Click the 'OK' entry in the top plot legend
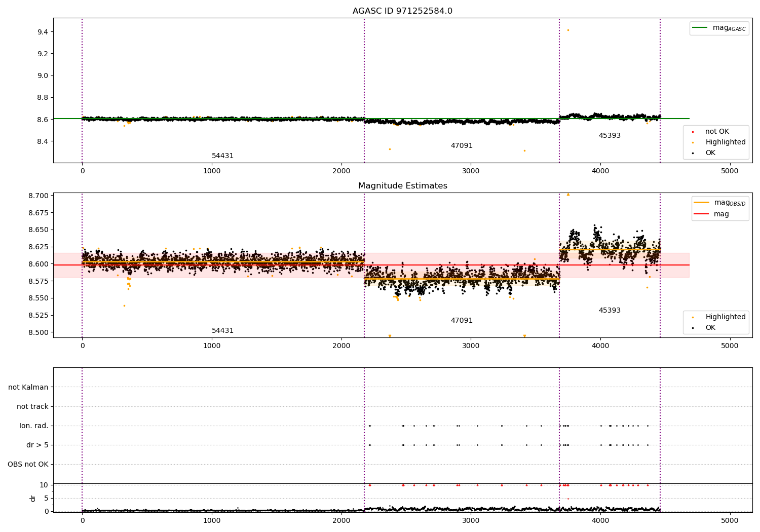This screenshot has width=760, height=532. 710,153
